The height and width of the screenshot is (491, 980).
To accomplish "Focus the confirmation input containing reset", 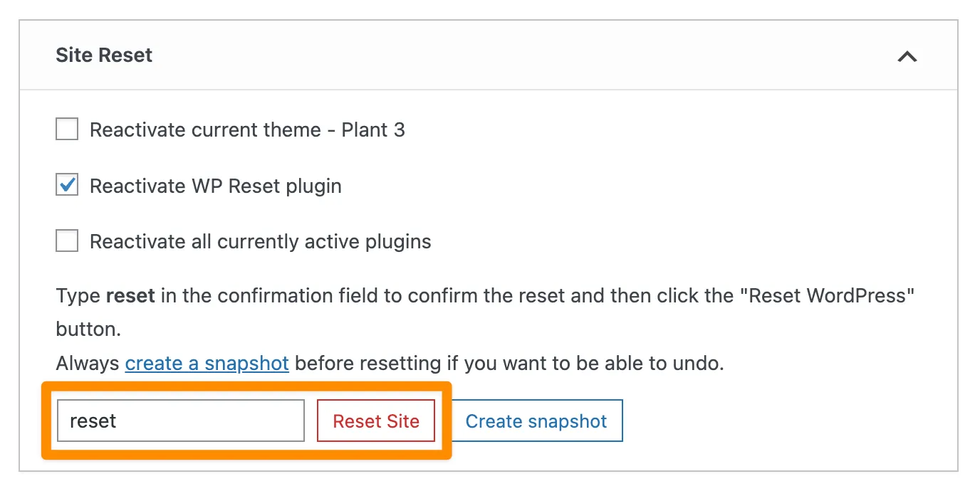I will pyautogui.click(x=180, y=421).
